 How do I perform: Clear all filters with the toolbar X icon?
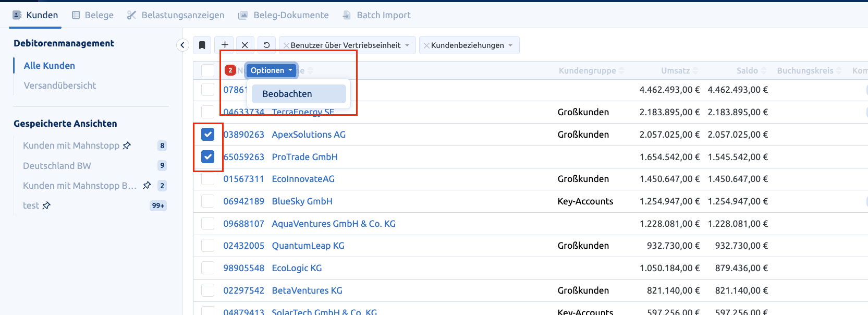pyautogui.click(x=244, y=45)
